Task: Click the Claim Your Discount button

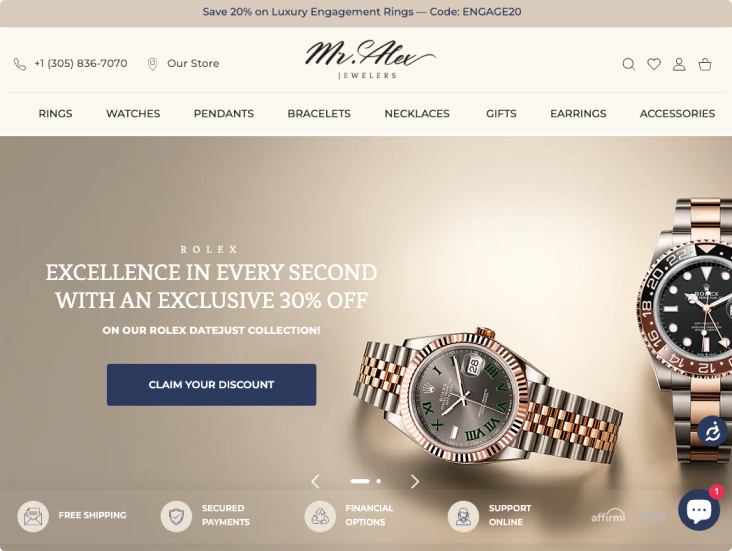Action: tap(211, 385)
